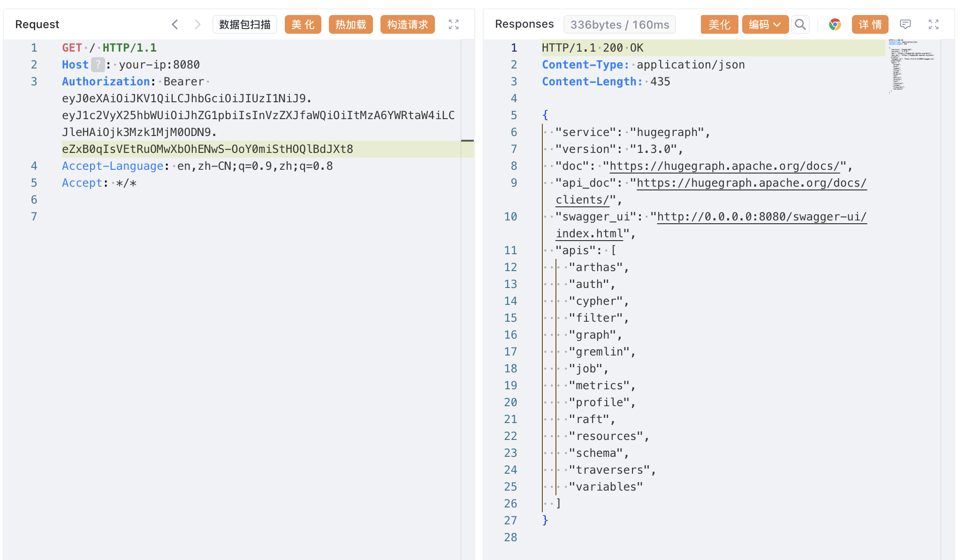Beautify the request with 美 化 button
Screen dimensions: 958x560
303,24
